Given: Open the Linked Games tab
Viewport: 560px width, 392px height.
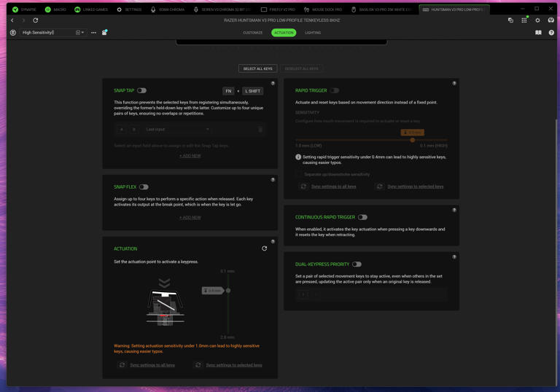Looking at the screenshot, I should (90, 9).
